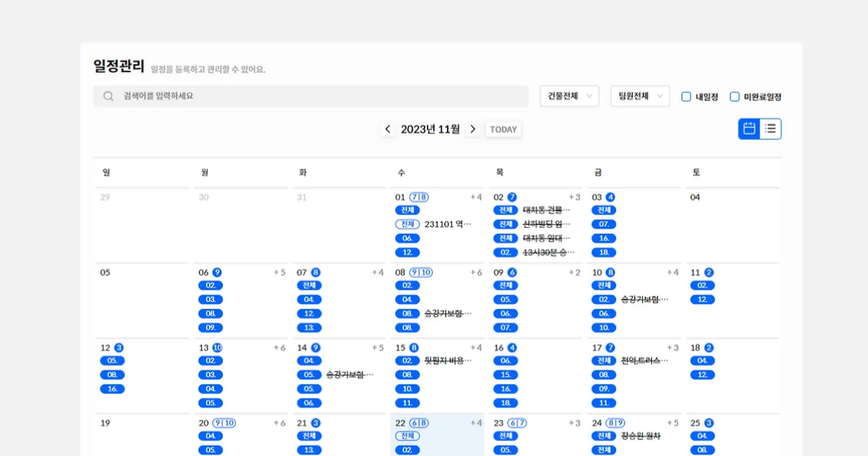Expand +6 more events on date 08
Viewport: 868px width, 456px height.
(x=475, y=272)
